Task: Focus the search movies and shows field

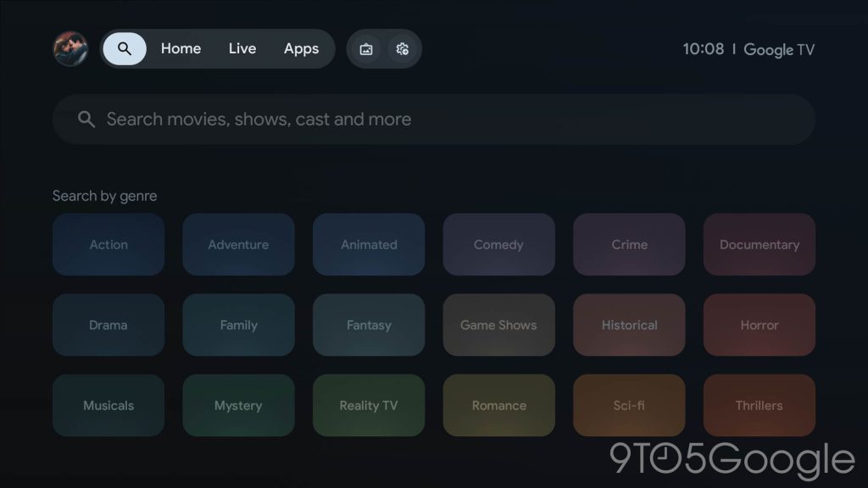Action: 434,119
